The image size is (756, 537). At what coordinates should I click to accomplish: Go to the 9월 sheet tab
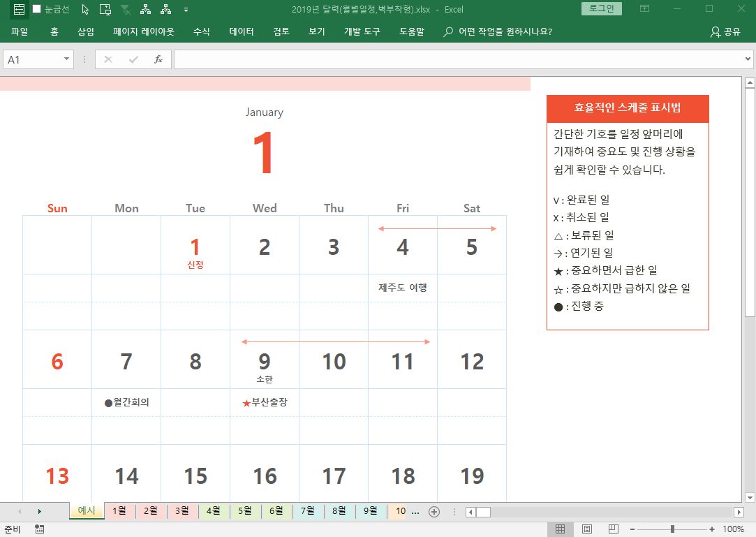click(370, 510)
